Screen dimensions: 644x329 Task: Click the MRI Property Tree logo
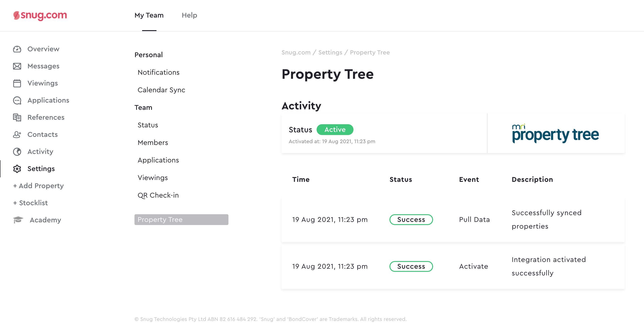coord(555,133)
